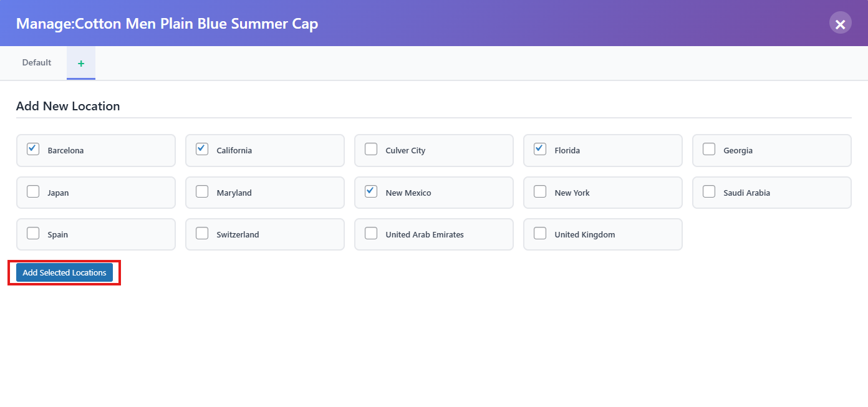Uncheck the Barcelona checkbox

33,150
